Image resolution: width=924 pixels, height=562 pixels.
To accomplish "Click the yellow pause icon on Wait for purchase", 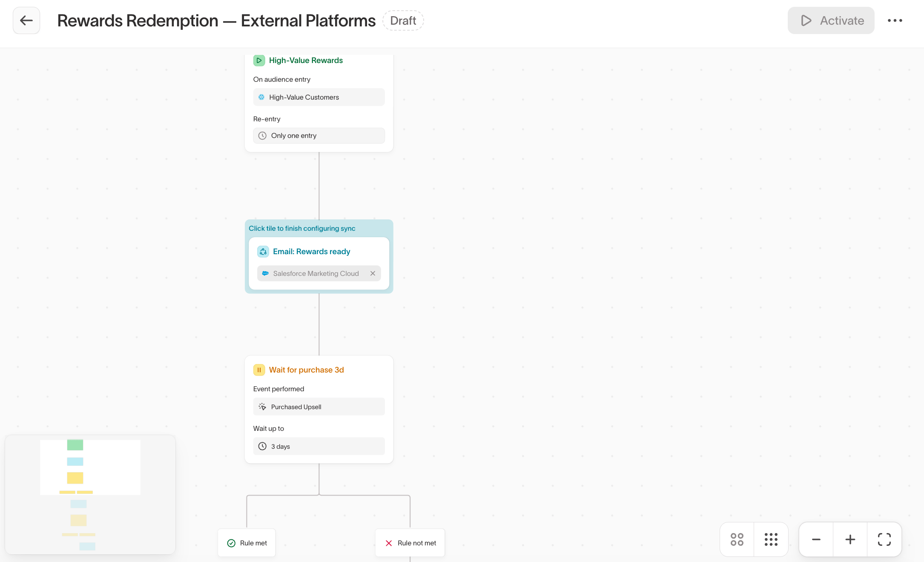I will [x=259, y=370].
